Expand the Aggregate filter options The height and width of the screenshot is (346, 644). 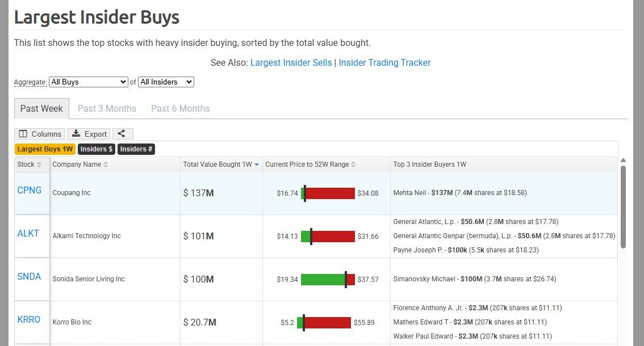coord(30,82)
